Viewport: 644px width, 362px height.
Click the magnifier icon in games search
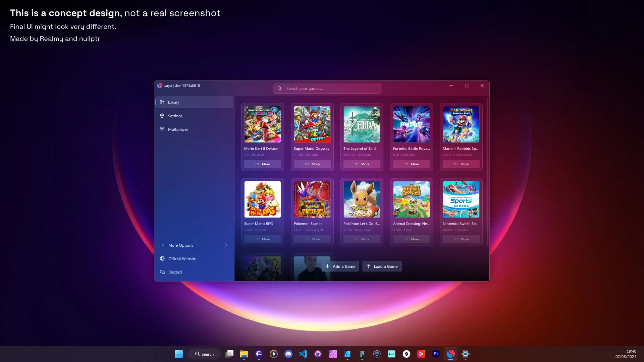(279, 88)
